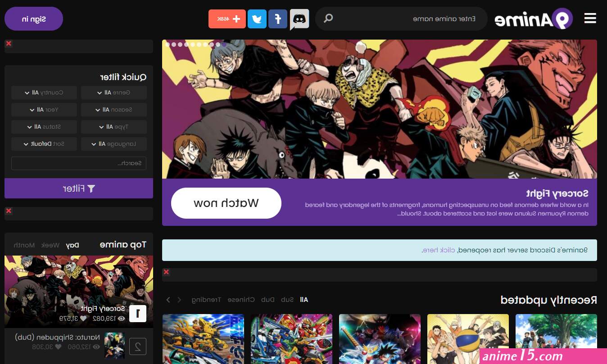Expand the Genre All dropdown
The height and width of the screenshot is (364, 607).
(x=114, y=93)
